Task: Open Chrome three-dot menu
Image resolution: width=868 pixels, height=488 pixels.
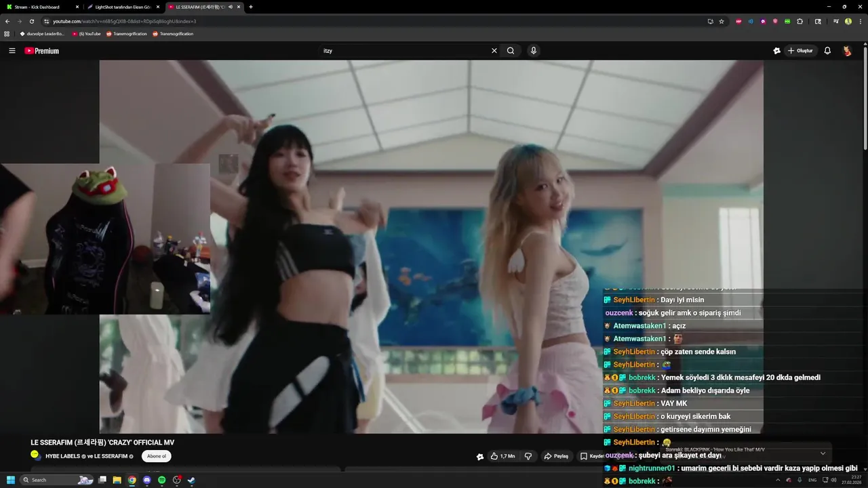Action: [x=859, y=21]
